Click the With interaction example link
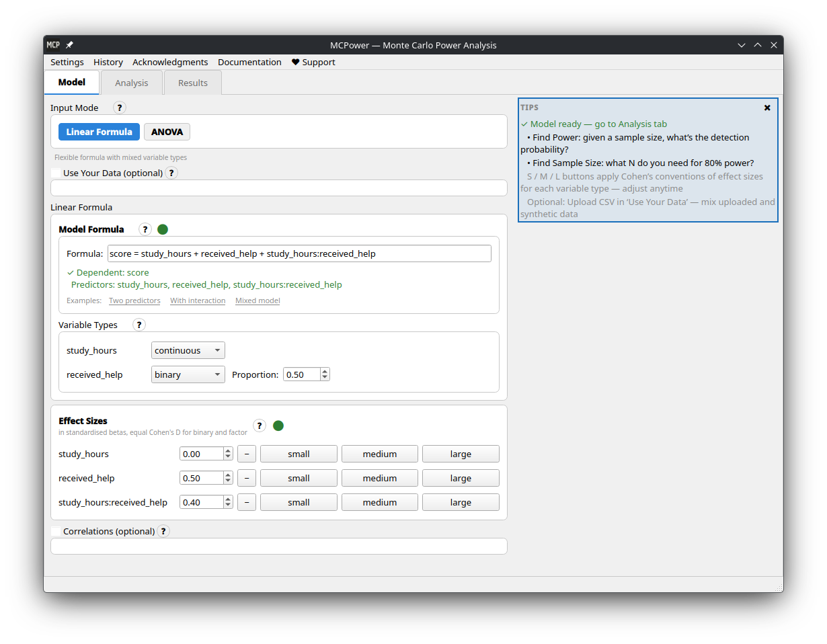Image resolution: width=827 pixels, height=644 pixels. tap(198, 300)
